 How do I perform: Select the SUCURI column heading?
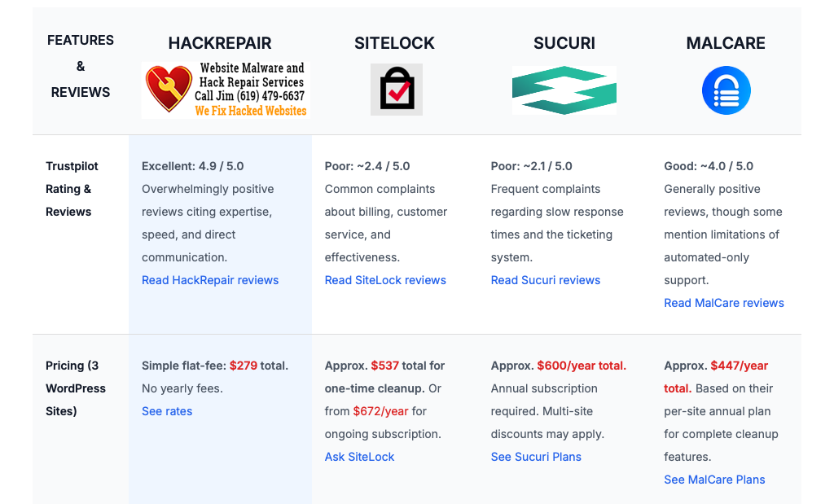pyautogui.click(x=564, y=43)
